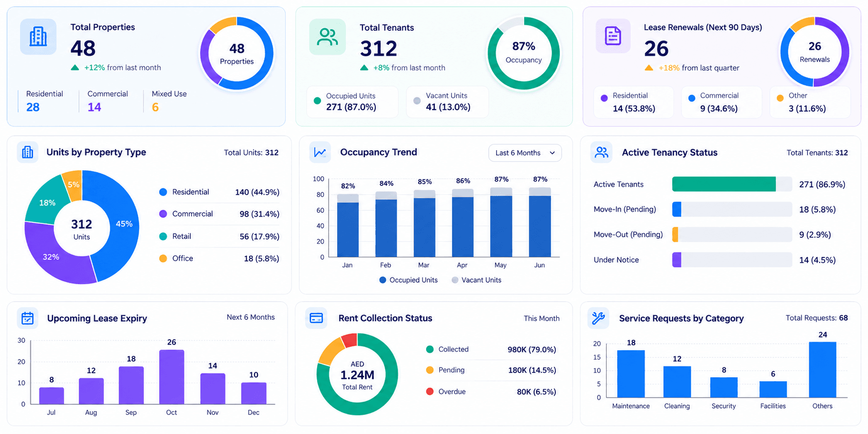The image size is (868, 434).
Task: Click the orange up arrow beside +18%
Action: click(x=649, y=68)
